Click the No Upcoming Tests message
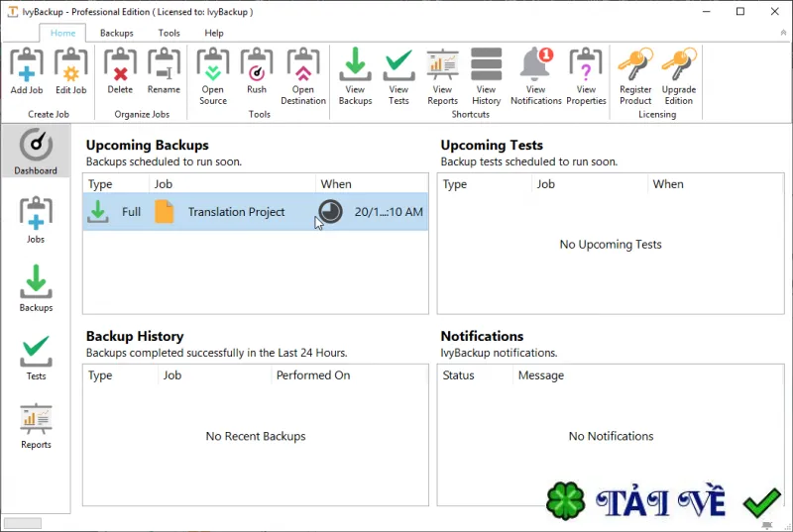The width and height of the screenshot is (793, 532). pos(611,245)
